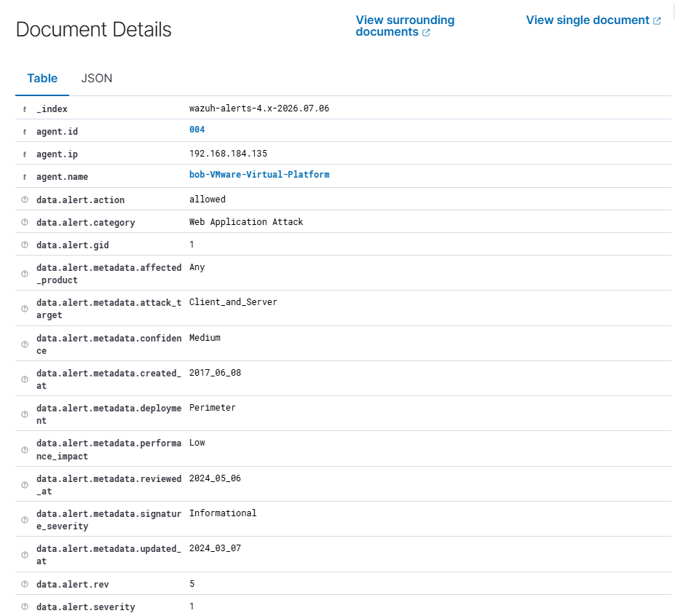675x616 pixels.
Task: Click the type icon beside agent.name
Action: pos(25,177)
